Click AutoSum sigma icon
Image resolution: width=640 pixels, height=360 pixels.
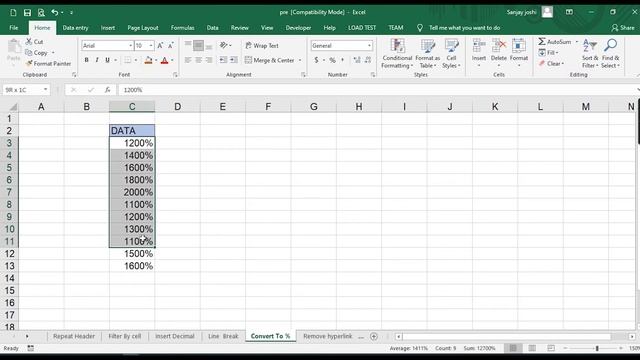pyautogui.click(x=542, y=42)
